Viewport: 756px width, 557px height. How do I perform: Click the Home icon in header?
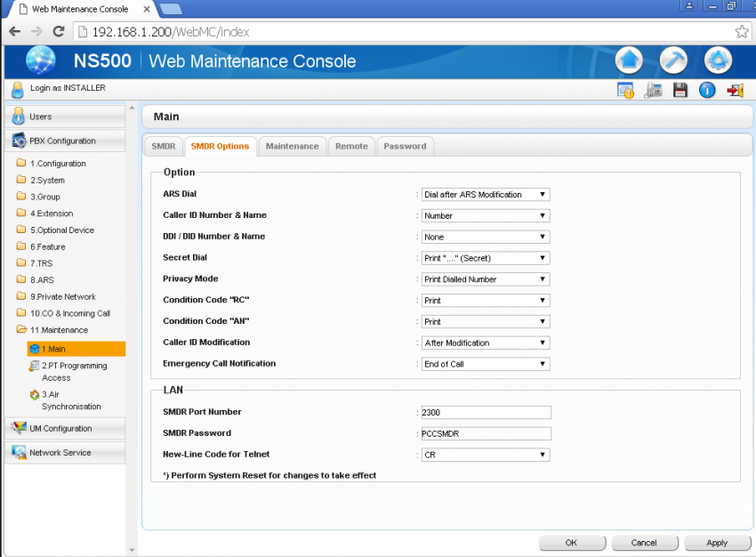629,61
